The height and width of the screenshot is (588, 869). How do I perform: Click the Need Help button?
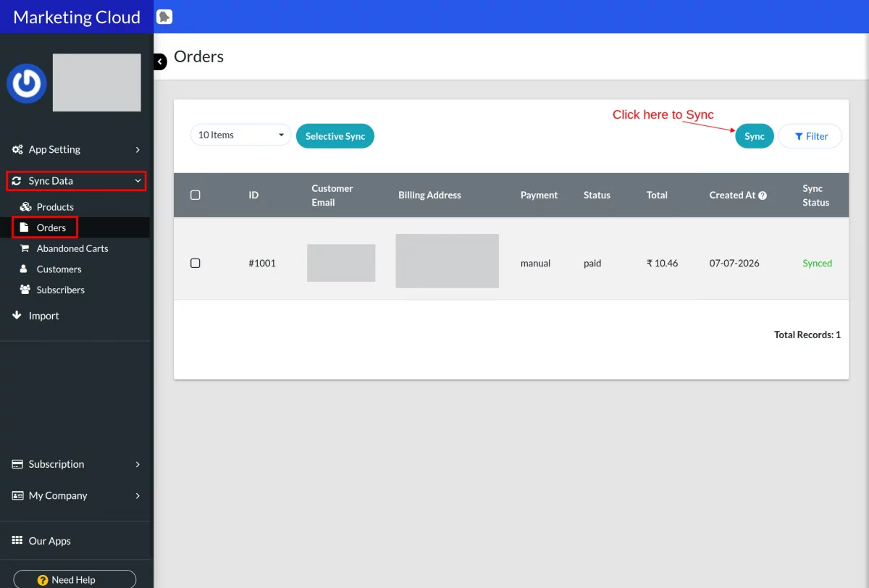click(75, 579)
